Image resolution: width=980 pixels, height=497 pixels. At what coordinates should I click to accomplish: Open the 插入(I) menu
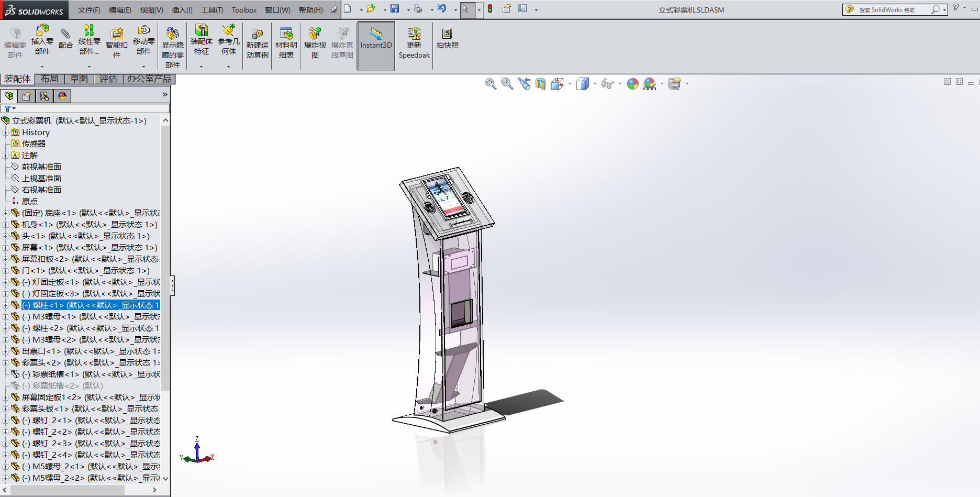tap(182, 10)
